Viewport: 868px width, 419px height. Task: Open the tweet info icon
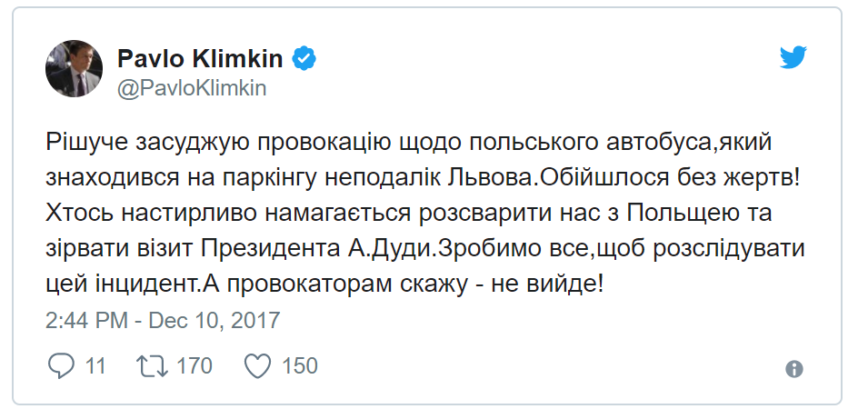[793, 369]
